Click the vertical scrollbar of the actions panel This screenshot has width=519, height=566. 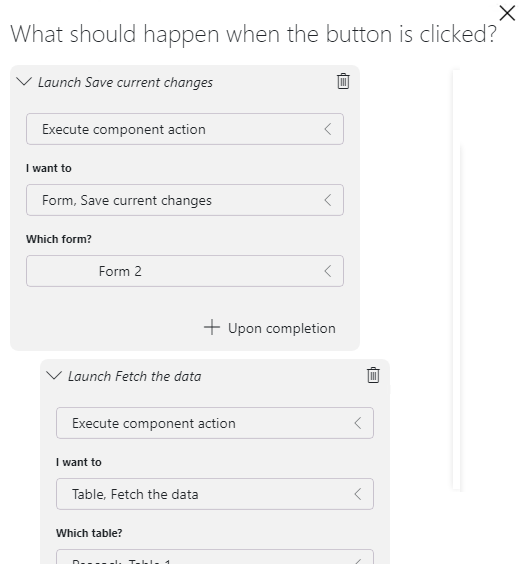(x=457, y=280)
